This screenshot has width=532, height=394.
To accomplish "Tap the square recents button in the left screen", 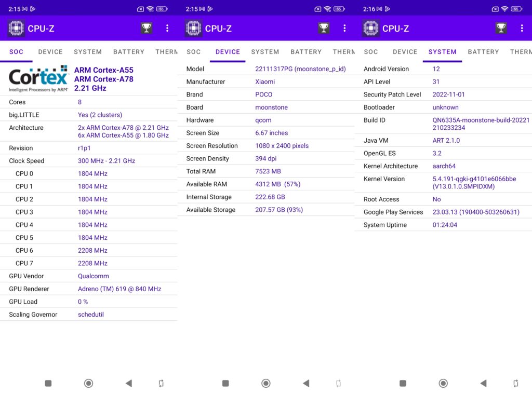I will (48, 383).
